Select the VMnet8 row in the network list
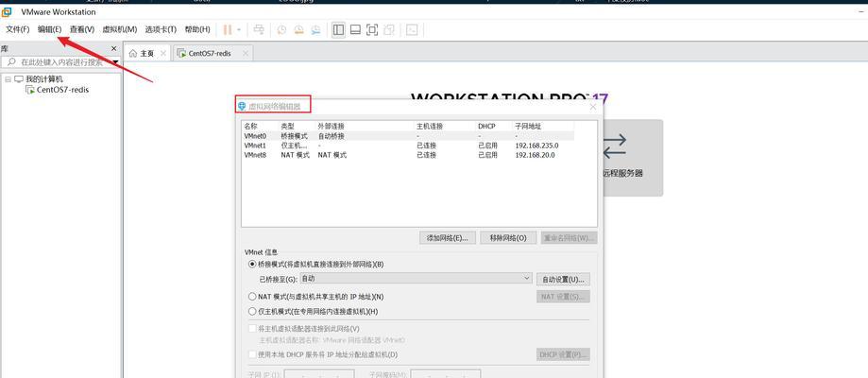This screenshot has height=378, width=868. tap(408, 155)
